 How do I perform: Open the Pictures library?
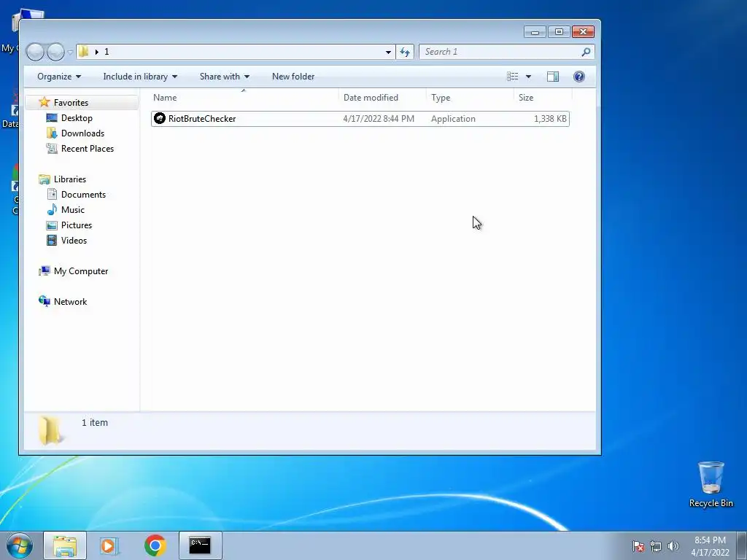point(76,225)
